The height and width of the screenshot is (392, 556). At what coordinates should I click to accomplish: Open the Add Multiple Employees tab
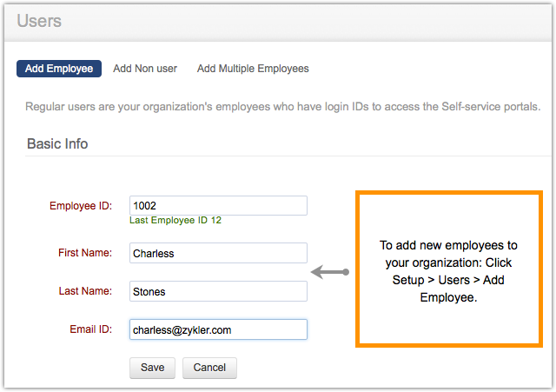(x=253, y=69)
